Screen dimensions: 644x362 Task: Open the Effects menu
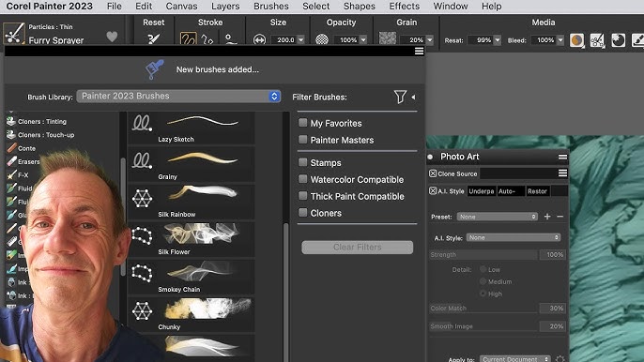(x=405, y=7)
